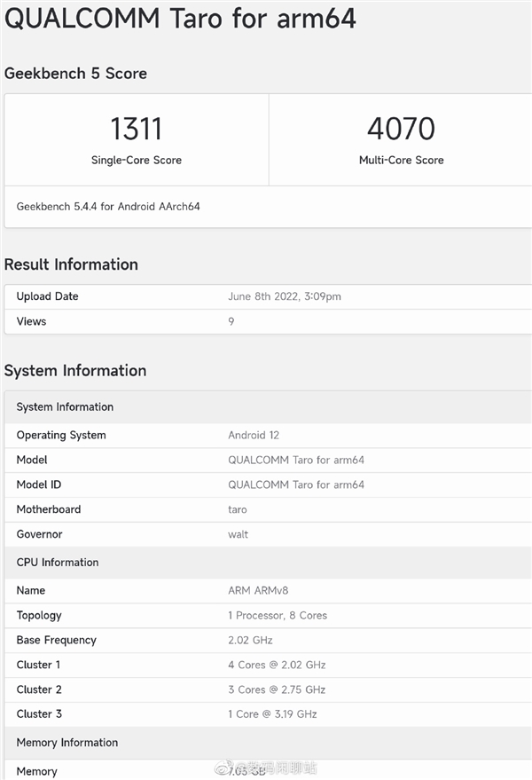
Task: Select the single-core score 1311
Action: click(136, 130)
